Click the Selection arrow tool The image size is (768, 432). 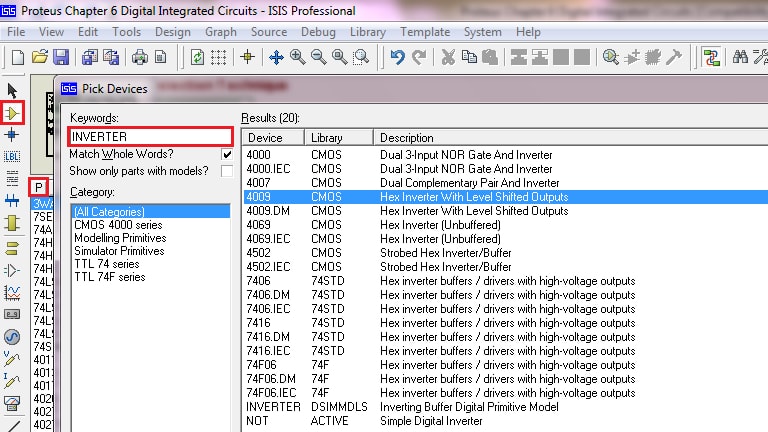[x=13, y=92]
